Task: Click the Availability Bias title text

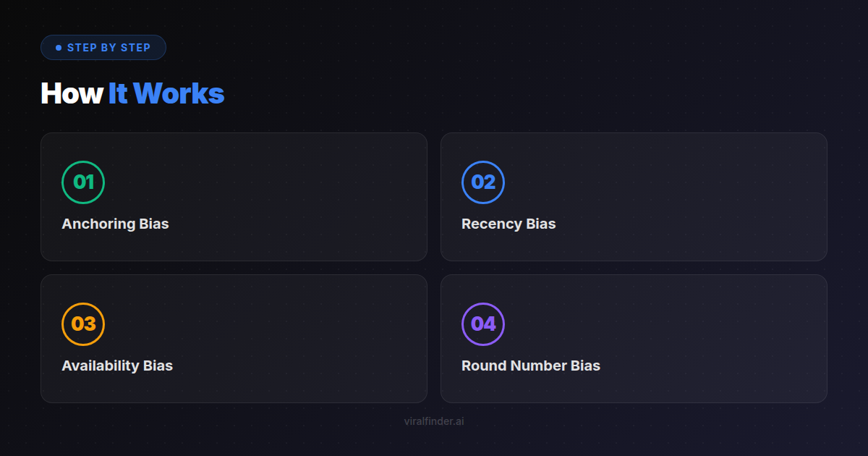Action: [117, 366]
